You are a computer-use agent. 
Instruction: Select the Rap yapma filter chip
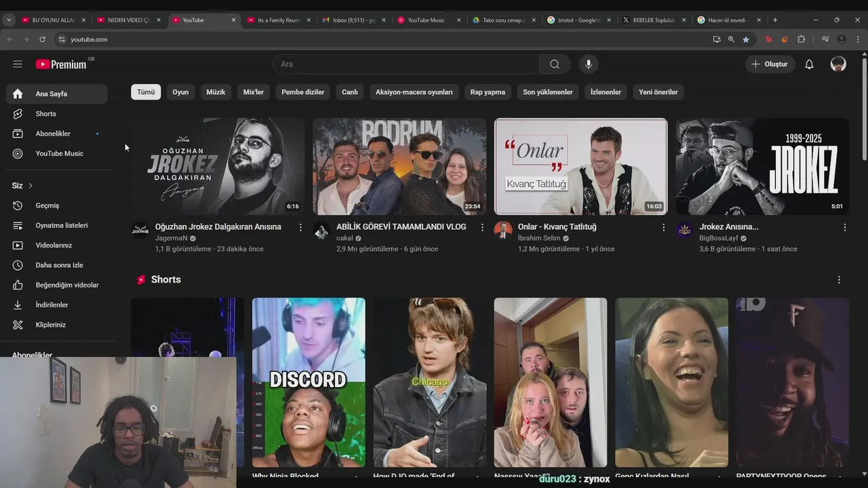tap(488, 92)
